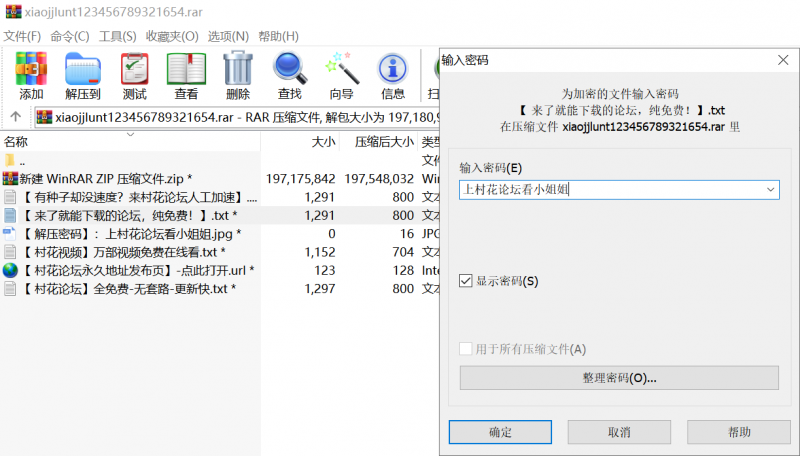Select the file 【有种子却没速度？来村花论坛人工加速】

coord(139,197)
